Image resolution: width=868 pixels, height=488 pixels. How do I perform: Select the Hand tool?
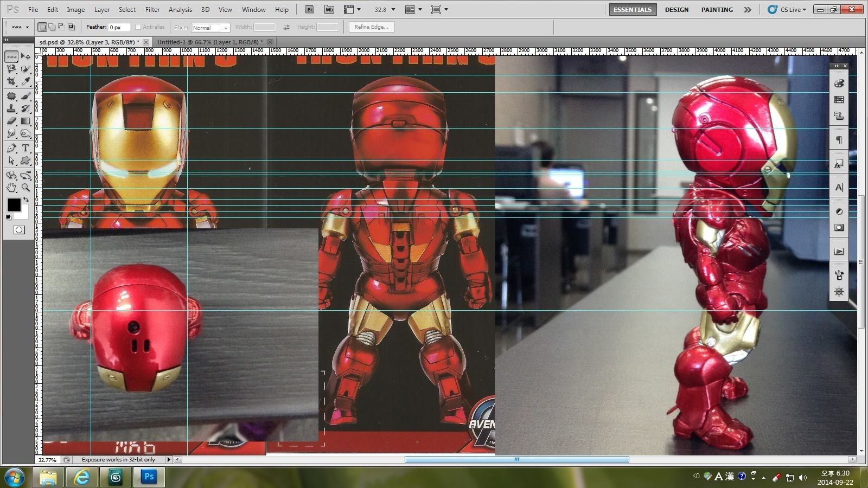click(11, 188)
